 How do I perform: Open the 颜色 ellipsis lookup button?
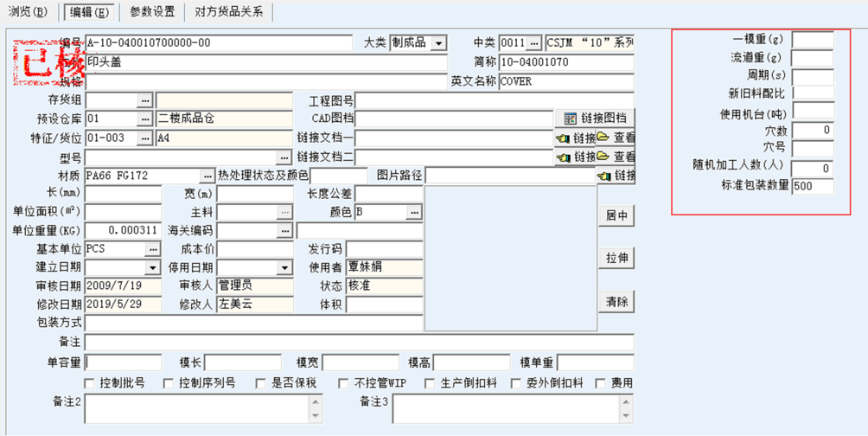(414, 213)
